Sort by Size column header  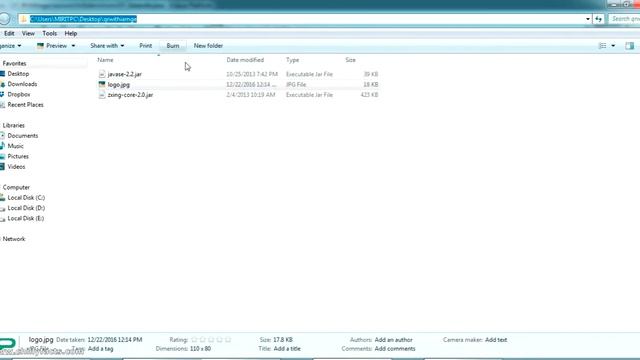(351, 60)
